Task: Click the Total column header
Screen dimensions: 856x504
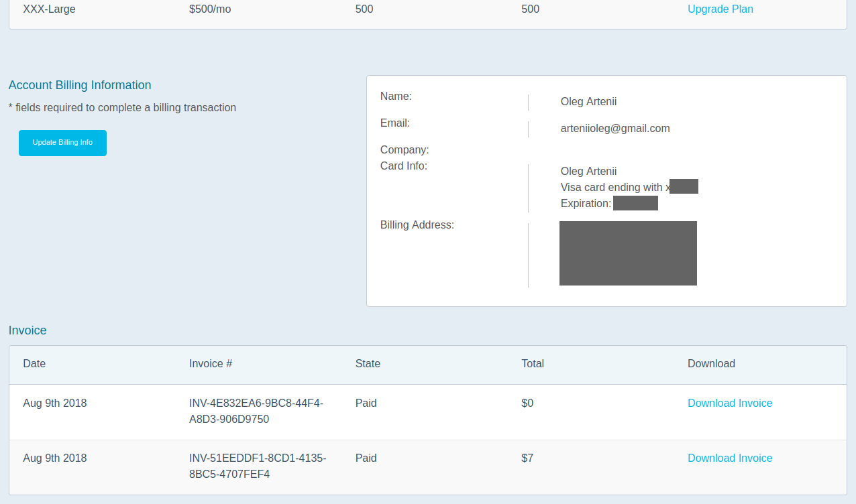Action: (533, 363)
